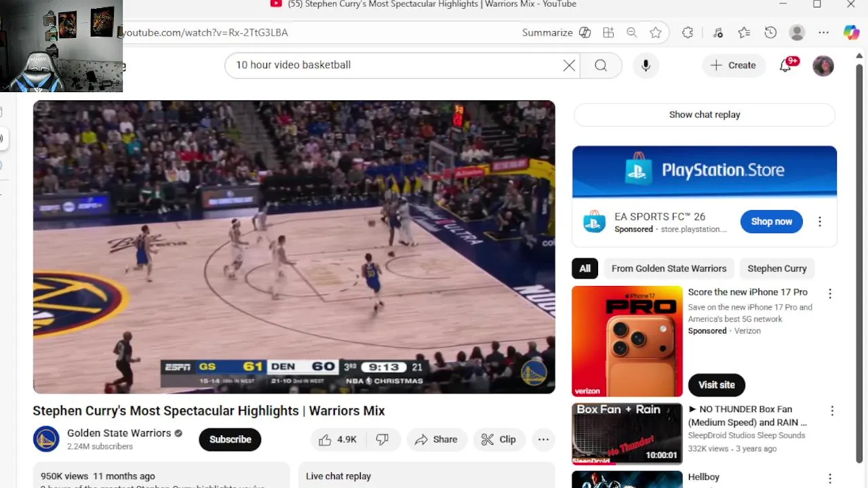Click SleepDroid Studios Sleep Sounds channel
The image size is (868, 488).
[x=747, y=436]
